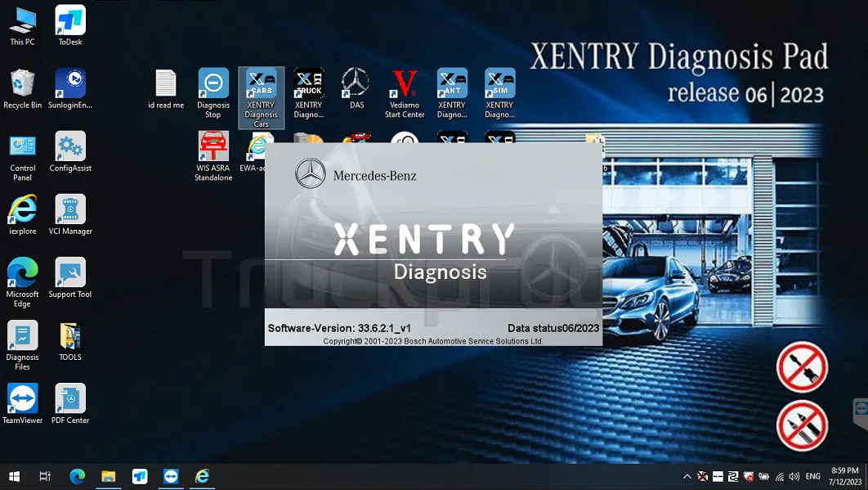
Task: Open Microsoft Edge desktop shortcut
Action: point(23,283)
